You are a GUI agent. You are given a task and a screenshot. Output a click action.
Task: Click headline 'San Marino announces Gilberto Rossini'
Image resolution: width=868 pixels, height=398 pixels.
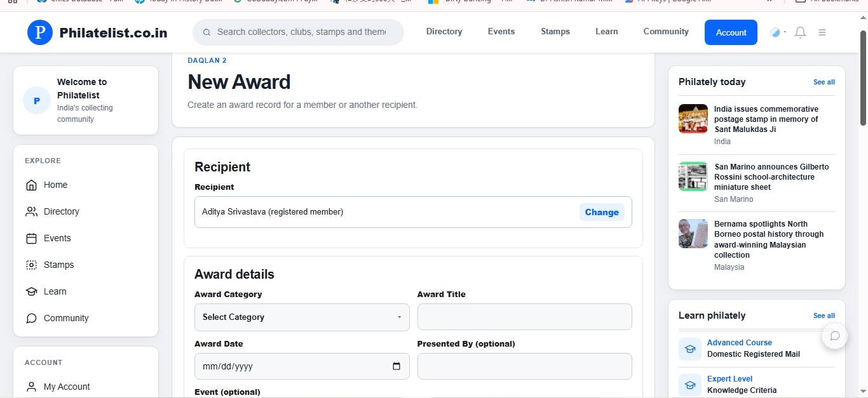(x=771, y=176)
